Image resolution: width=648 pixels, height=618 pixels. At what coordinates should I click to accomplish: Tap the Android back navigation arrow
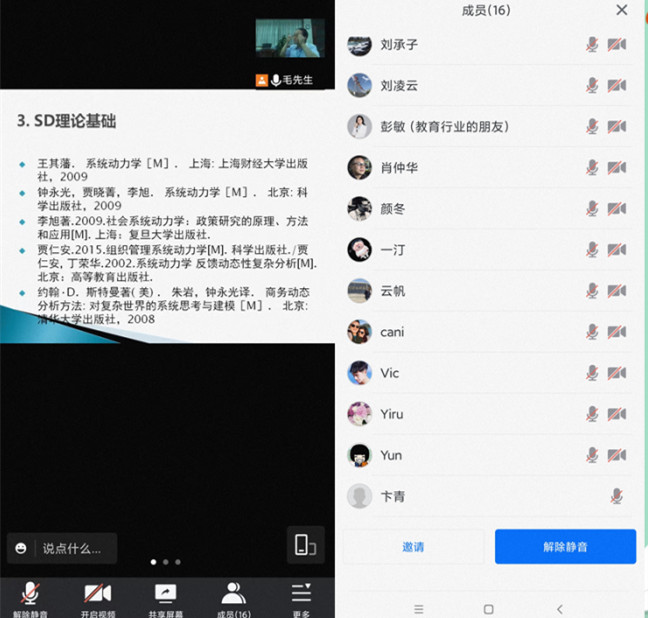click(559, 609)
